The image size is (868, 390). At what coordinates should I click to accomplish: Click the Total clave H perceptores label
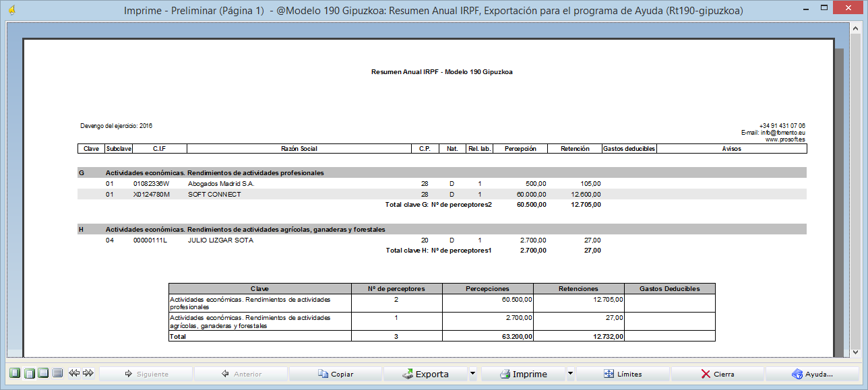click(x=439, y=250)
